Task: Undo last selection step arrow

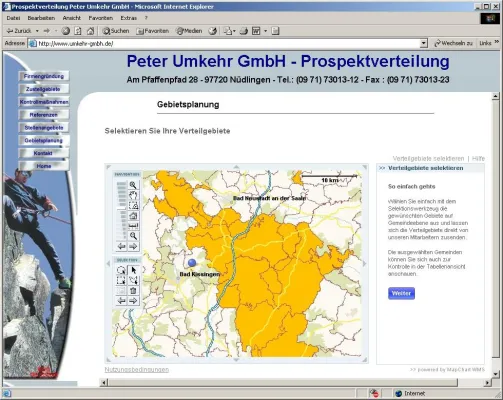Action: 121,301
